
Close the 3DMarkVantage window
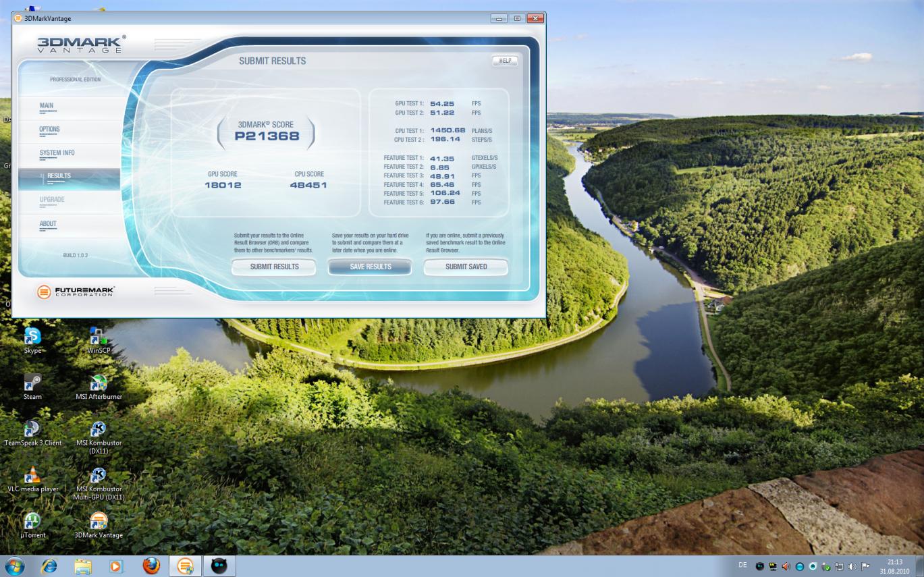click(x=535, y=18)
